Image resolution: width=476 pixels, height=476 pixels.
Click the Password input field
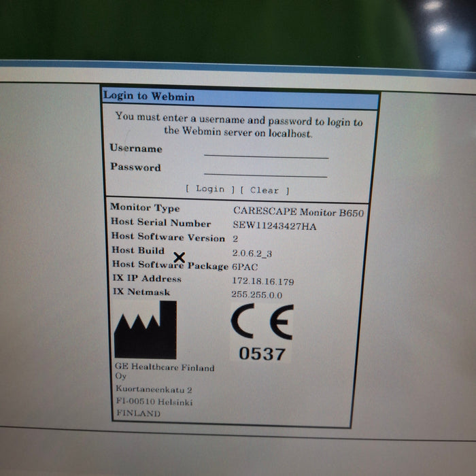(x=265, y=170)
